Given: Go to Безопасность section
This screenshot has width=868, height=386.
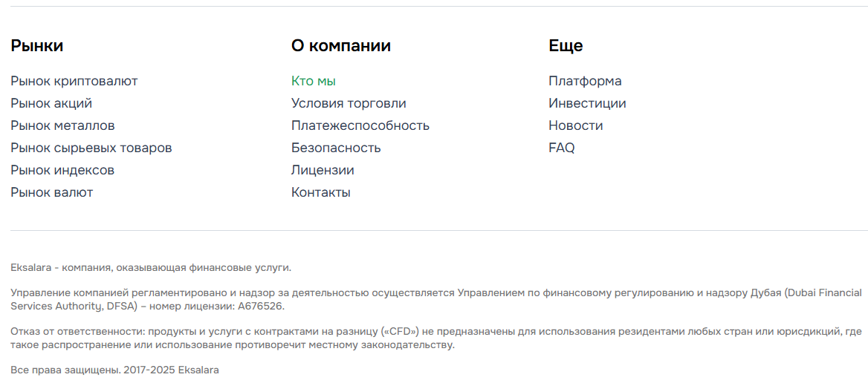Looking at the screenshot, I should [x=336, y=148].
